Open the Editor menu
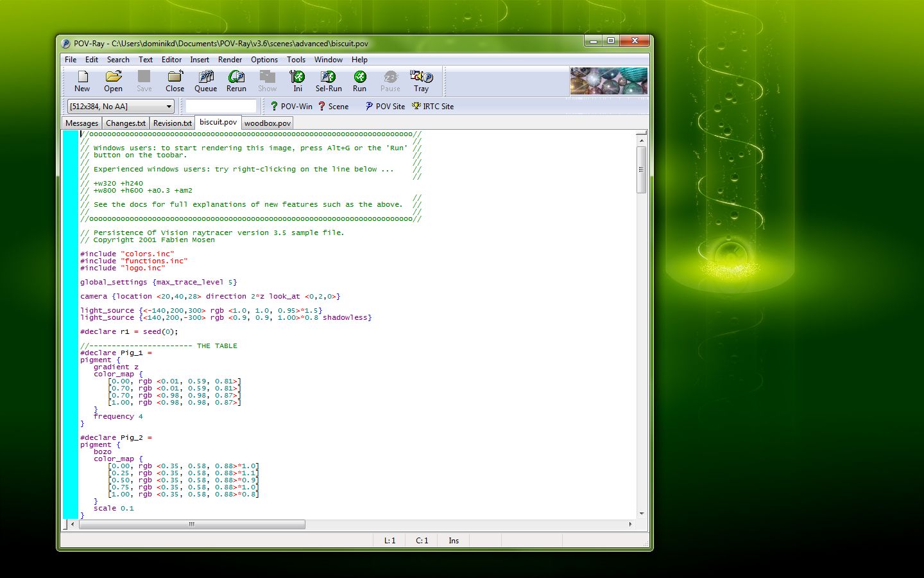This screenshot has height=578, width=924. [171, 59]
